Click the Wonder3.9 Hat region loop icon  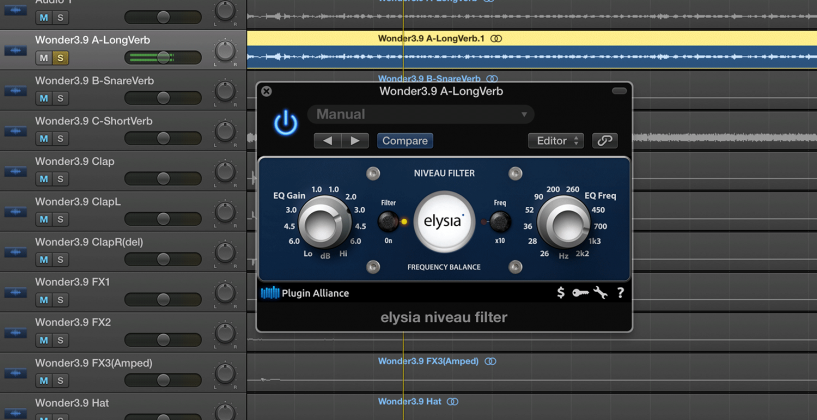453,402
